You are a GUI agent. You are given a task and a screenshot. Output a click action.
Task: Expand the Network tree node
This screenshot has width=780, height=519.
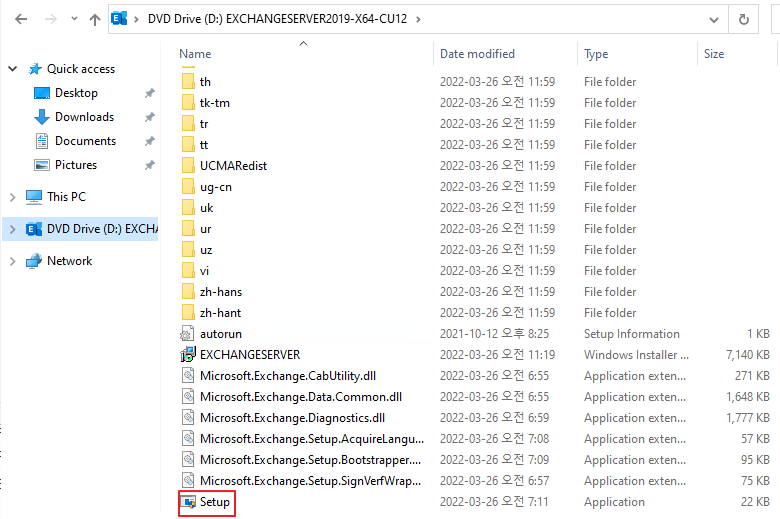tap(13, 261)
